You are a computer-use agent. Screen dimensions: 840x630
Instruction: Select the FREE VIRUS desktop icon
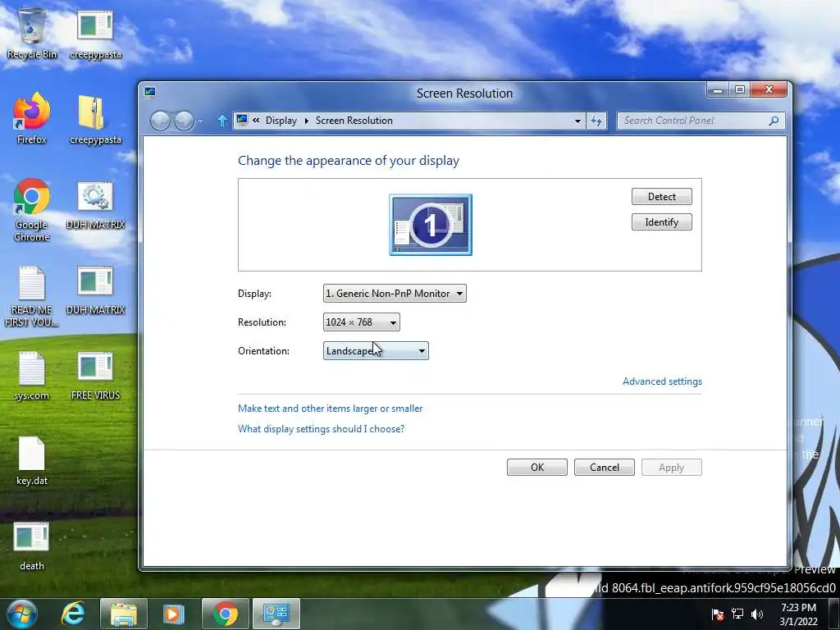[x=95, y=375]
